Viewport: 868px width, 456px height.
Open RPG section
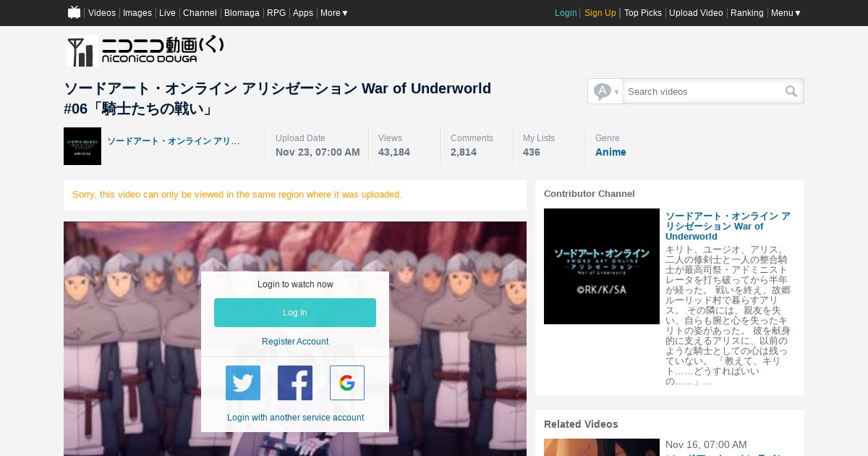click(x=276, y=13)
